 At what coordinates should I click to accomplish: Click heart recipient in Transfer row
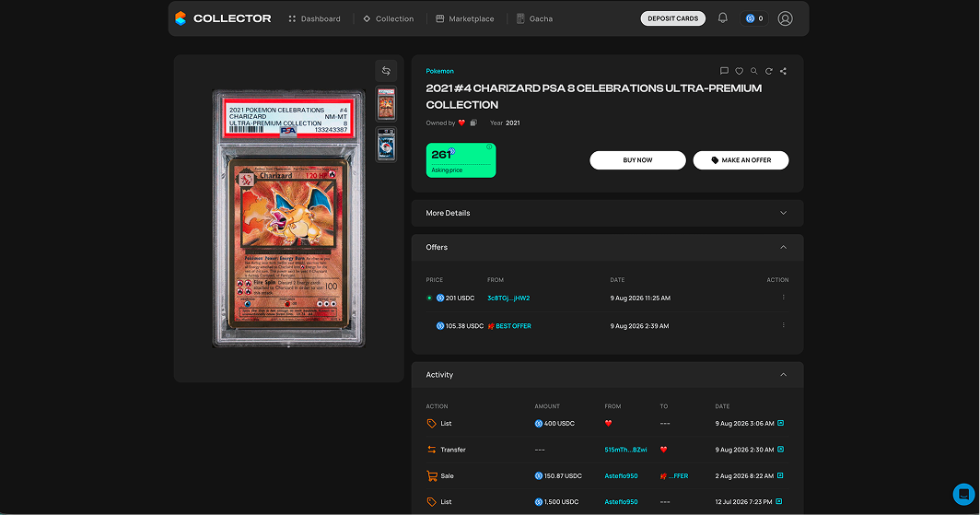[664, 450]
